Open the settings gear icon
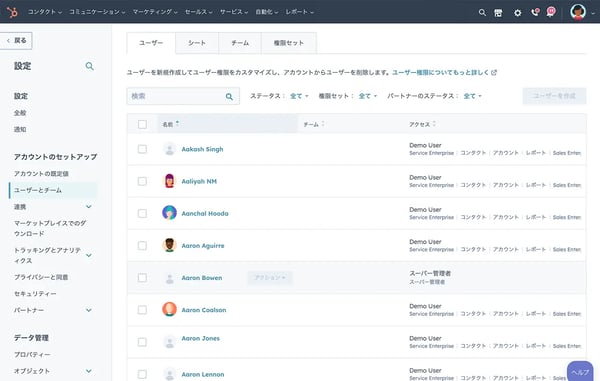The width and height of the screenshot is (600, 381). pyautogui.click(x=517, y=13)
